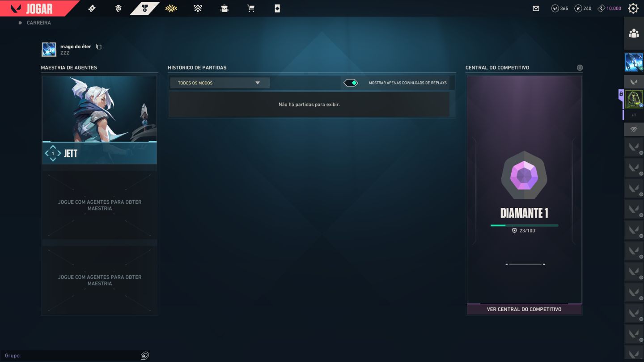The height and width of the screenshot is (362, 644).
Task: Open the Agents icon in top navigation
Action: (118, 8)
